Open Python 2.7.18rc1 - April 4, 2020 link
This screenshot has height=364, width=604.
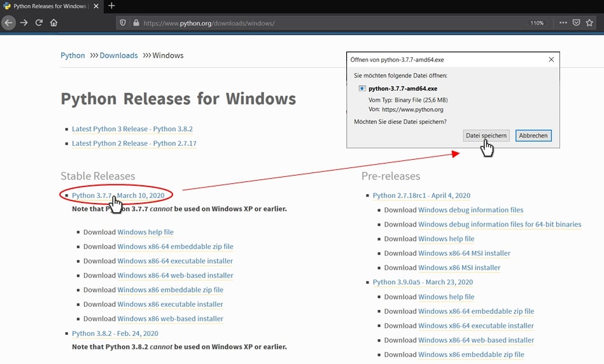(x=421, y=195)
